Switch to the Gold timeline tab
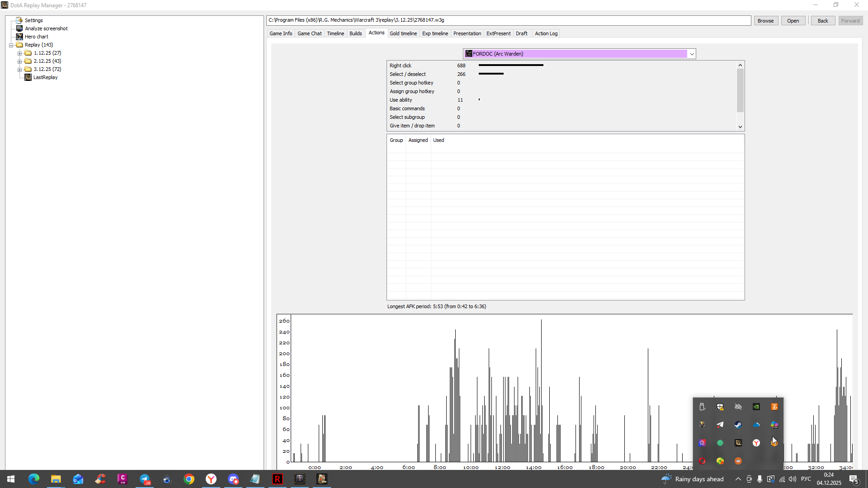The height and width of the screenshot is (488, 868). click(x=403, y=33)
